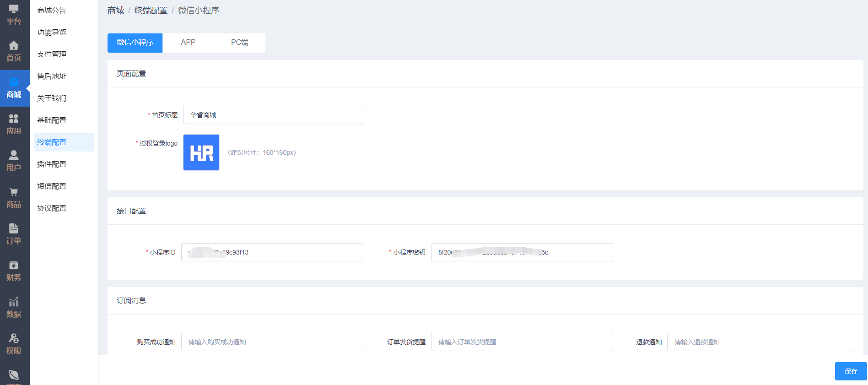The image size is (868, 385).
Task: Switch to the PC端 tab
Action: click(x=239, y=43)
